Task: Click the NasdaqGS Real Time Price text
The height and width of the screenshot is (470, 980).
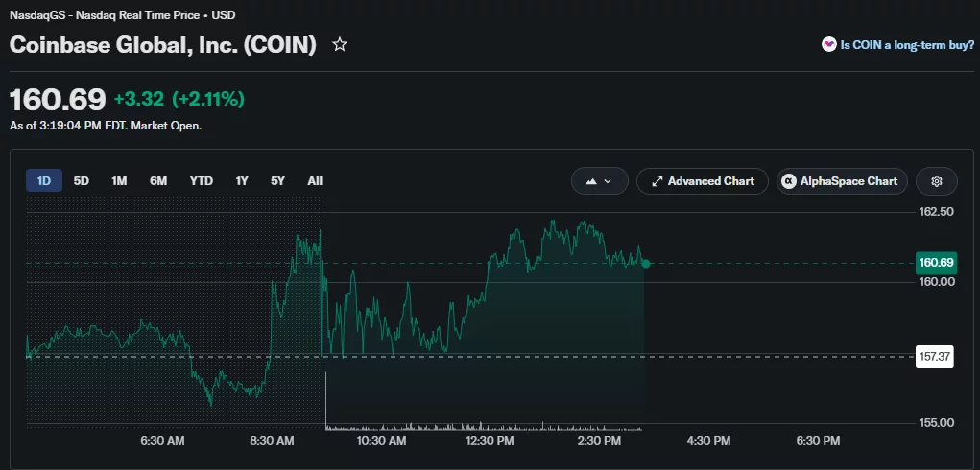Action: [123, 15]
